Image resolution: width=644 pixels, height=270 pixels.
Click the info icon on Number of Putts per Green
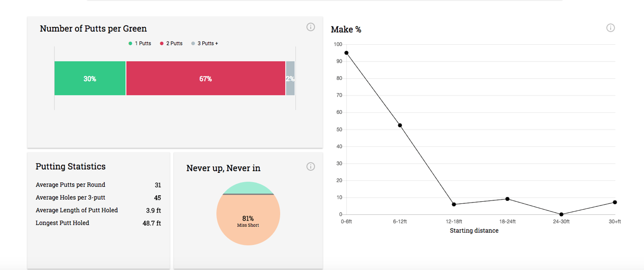pos(310,27)
